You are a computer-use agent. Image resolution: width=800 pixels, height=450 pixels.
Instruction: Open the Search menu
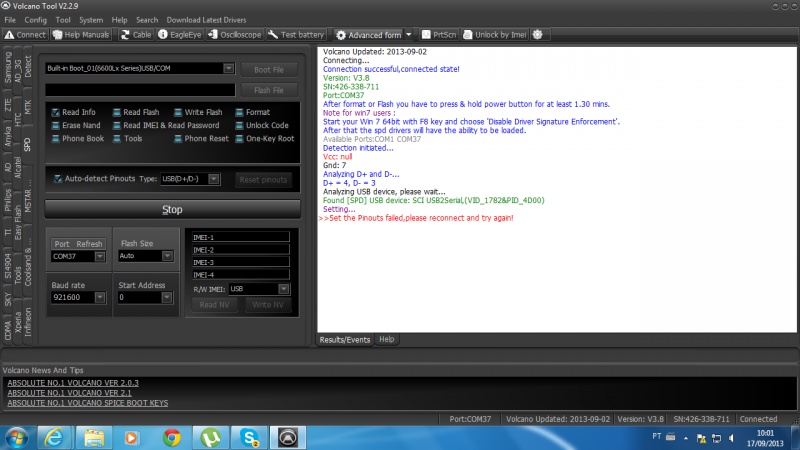147,20
